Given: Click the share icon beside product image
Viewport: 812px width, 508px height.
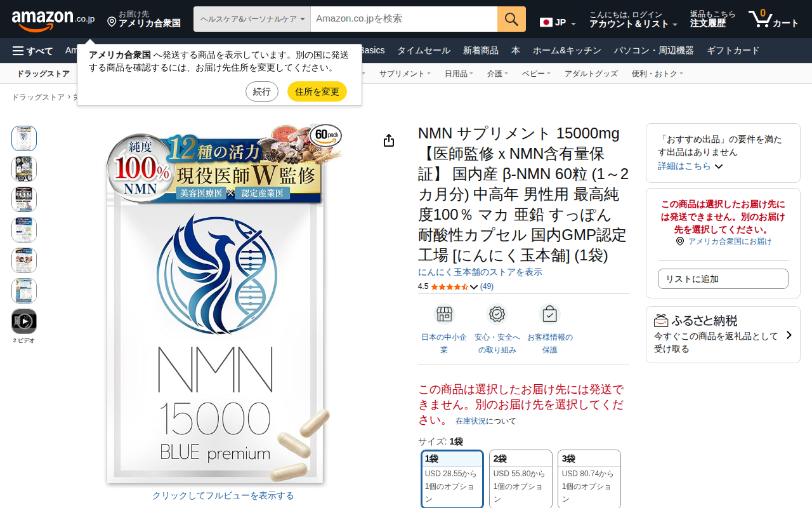Looking at the screenshot, I should (x=389, y=140).
